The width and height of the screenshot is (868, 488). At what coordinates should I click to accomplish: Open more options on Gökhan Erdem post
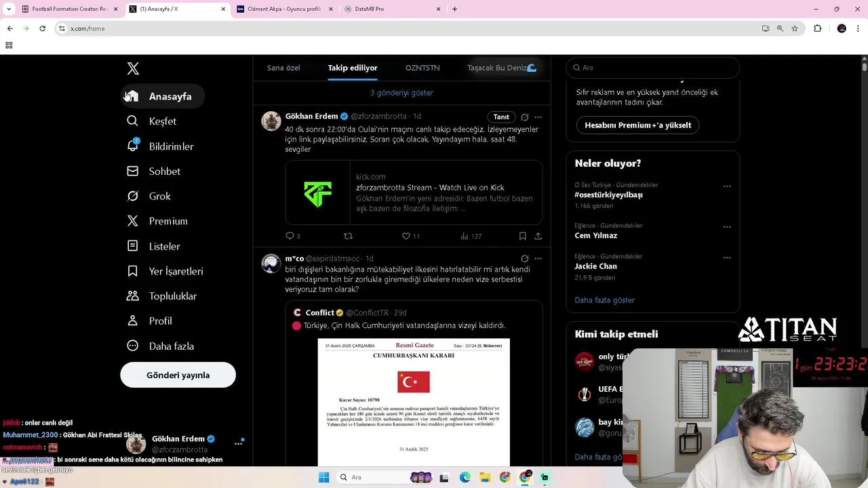(x=538, y=117)
